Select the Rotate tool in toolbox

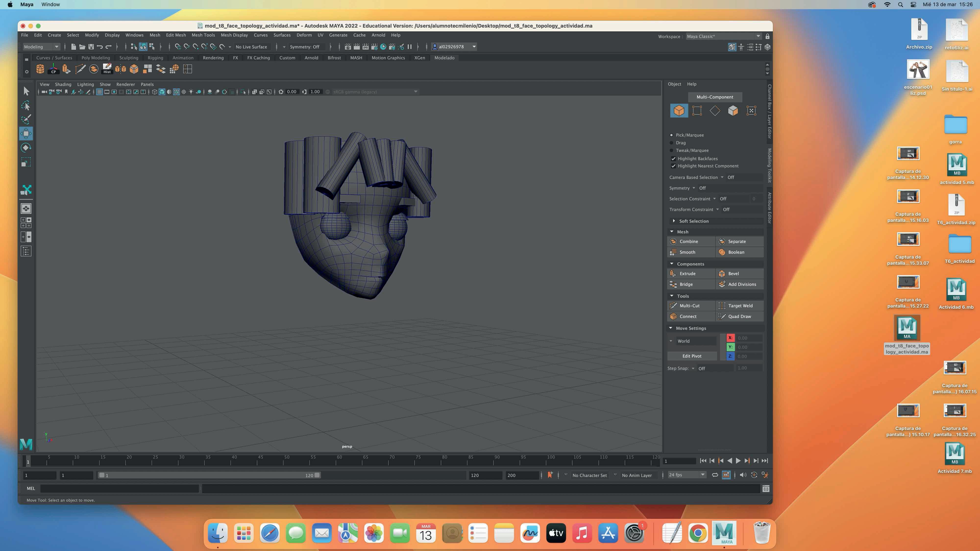(26, 148)
